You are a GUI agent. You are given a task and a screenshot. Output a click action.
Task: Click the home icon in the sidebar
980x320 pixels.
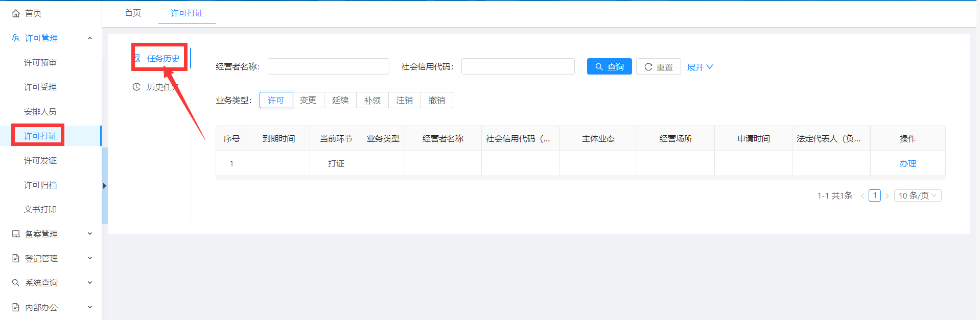[16, 13]
